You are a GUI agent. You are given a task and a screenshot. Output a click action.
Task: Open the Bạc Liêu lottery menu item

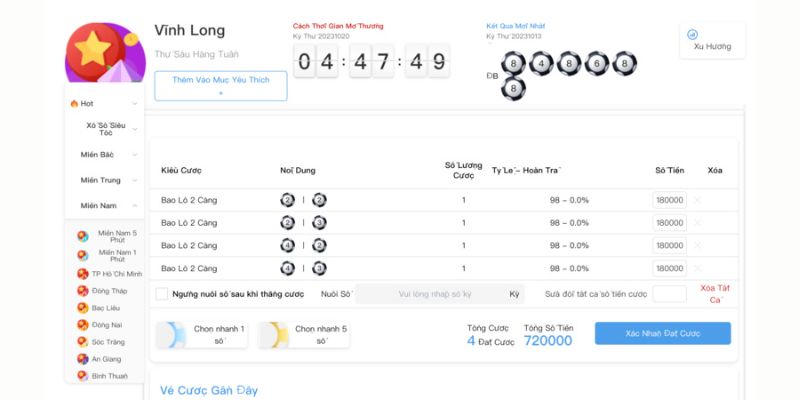104,308
